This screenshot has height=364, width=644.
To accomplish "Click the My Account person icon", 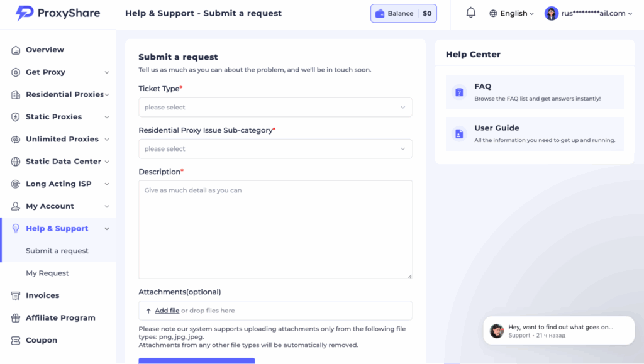I will click(16, 206).
